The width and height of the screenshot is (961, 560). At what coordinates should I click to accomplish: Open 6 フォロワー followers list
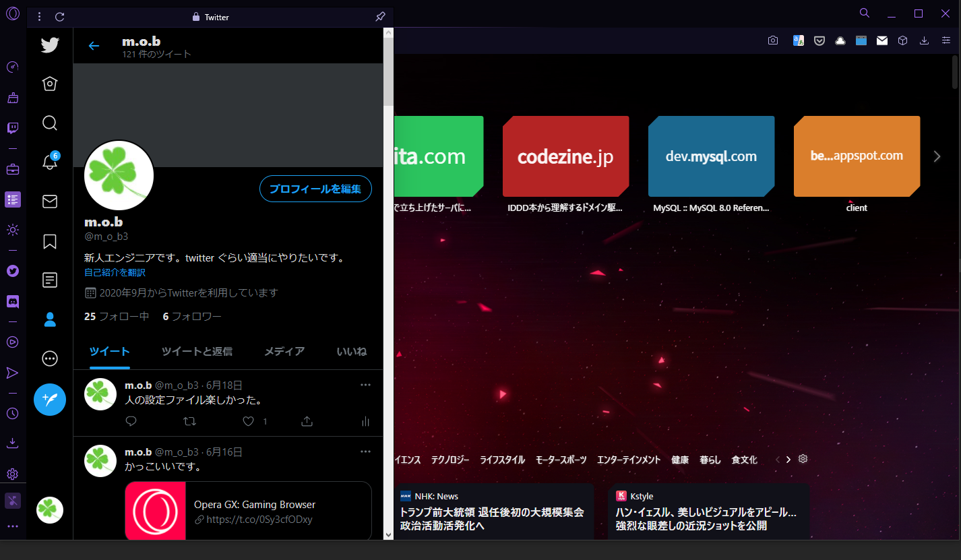[192, 316]
